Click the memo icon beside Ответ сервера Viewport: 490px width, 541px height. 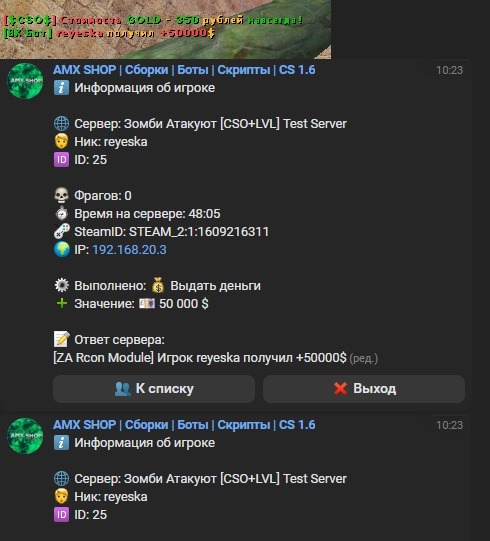[x=61, y=339]
